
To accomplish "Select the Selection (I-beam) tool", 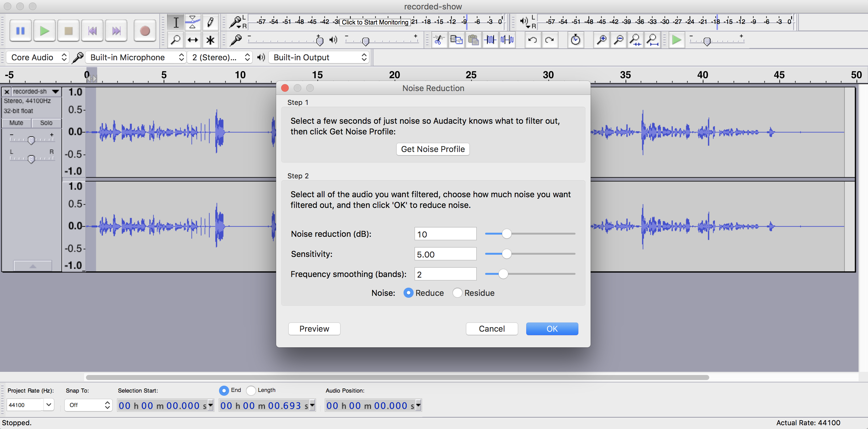I will point(175,22).
